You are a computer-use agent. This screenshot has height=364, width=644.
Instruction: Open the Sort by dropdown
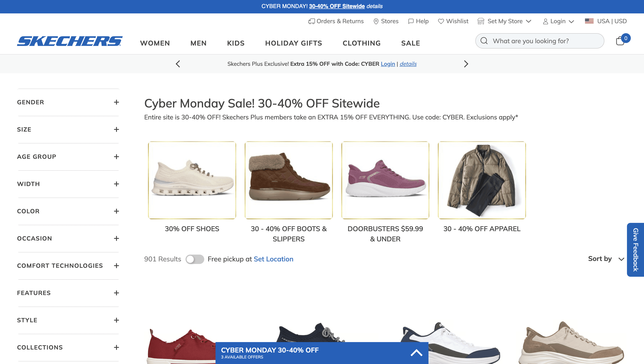tap(606, 259)
